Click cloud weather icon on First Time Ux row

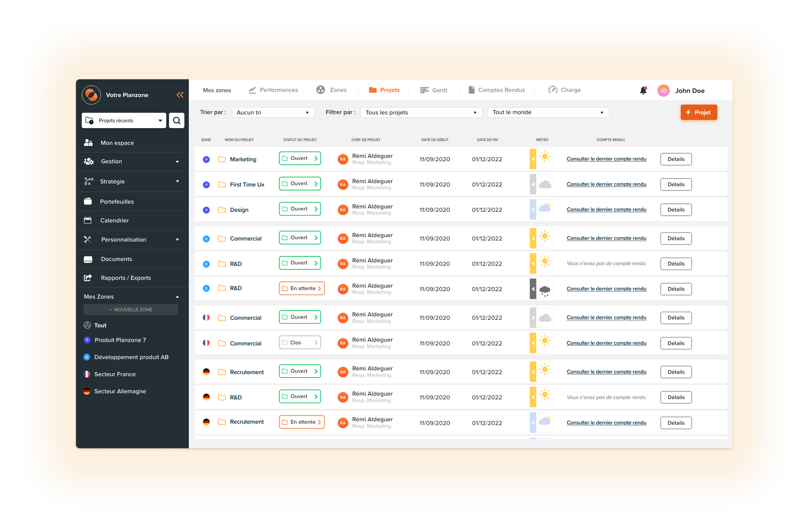545,184
